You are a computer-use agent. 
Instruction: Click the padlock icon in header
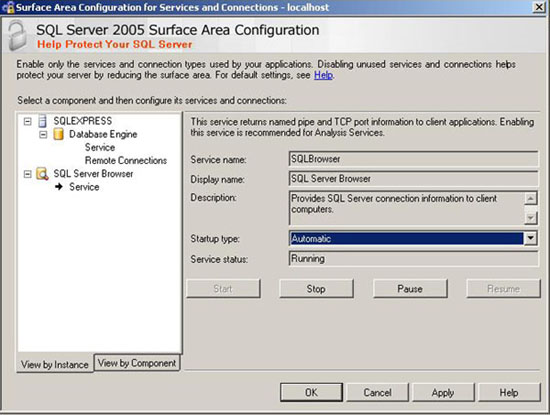pos(16,36)
